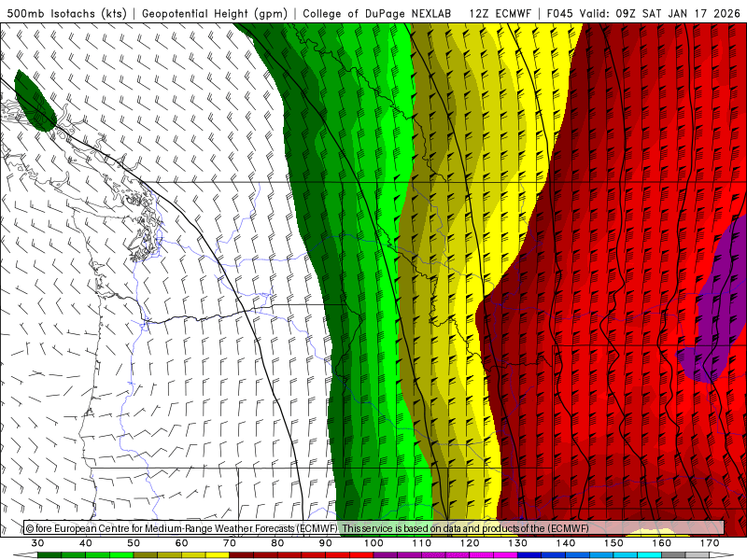Click the legend value 110
The height and width of the screenshot is (560, 747).
pos(422,543)
